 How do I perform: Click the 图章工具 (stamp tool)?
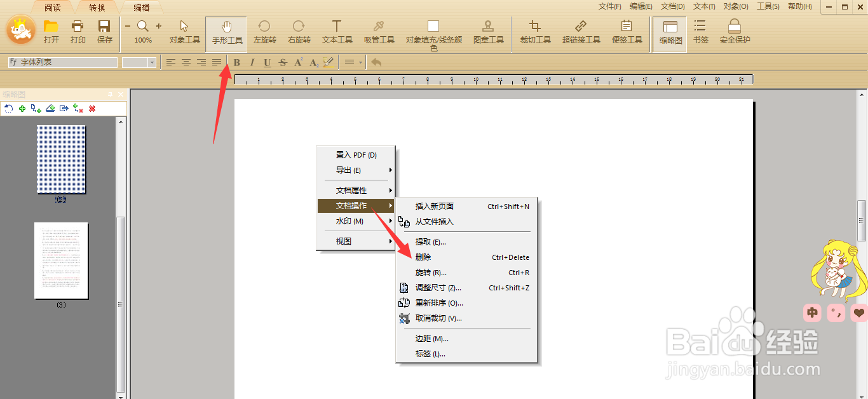coord(487,33)
